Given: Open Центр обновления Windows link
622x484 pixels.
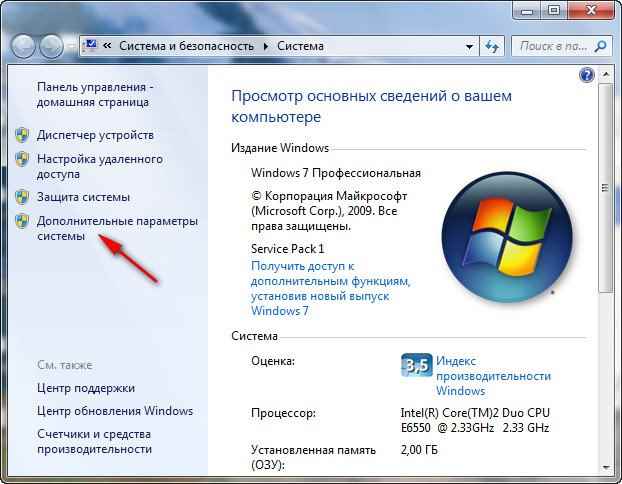Looking at the screenshot, I should (115, 411).
